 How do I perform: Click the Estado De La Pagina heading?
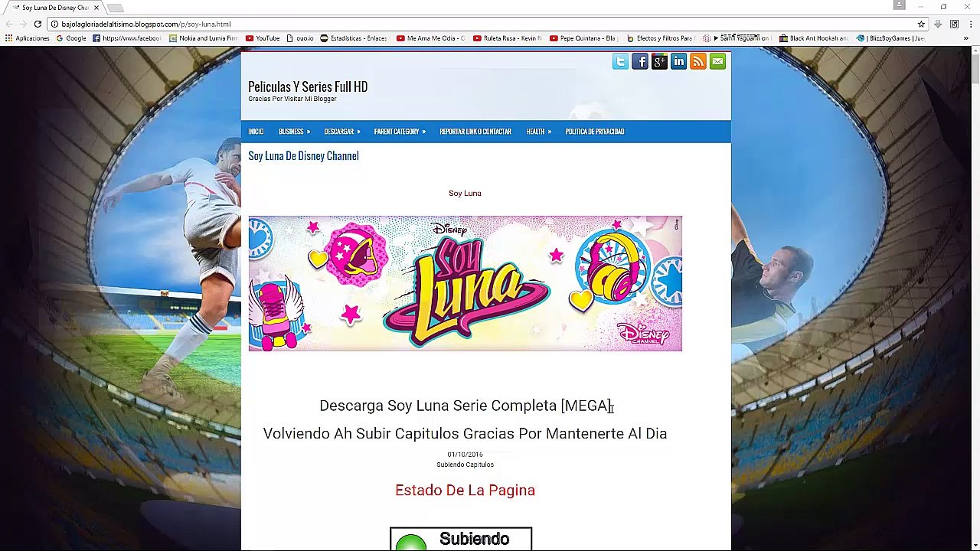point(465,491)
